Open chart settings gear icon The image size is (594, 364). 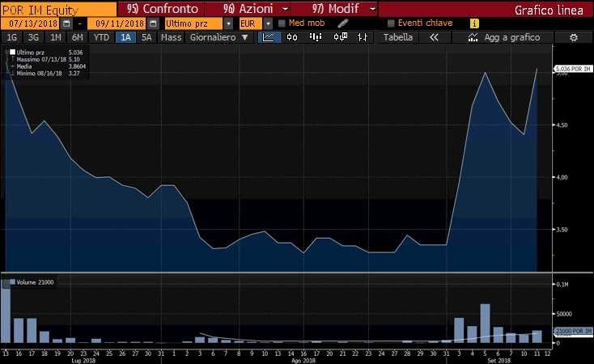coord(574,37)
